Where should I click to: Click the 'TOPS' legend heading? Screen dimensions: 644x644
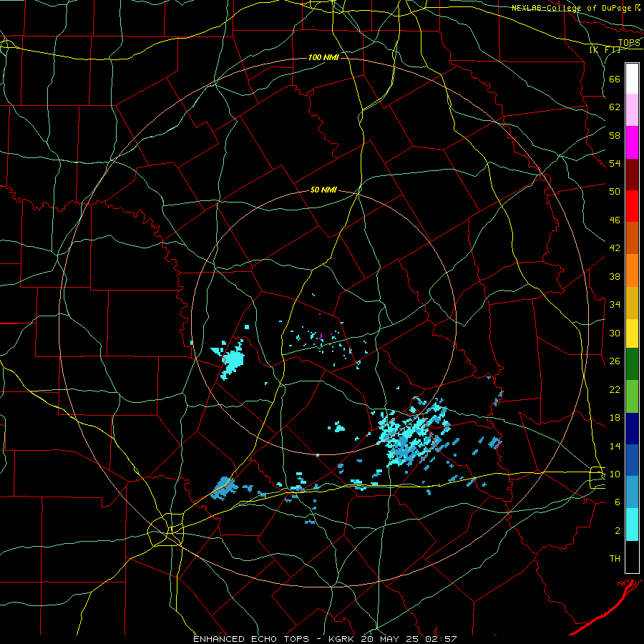pyautogui.click(x=629, y=43)
